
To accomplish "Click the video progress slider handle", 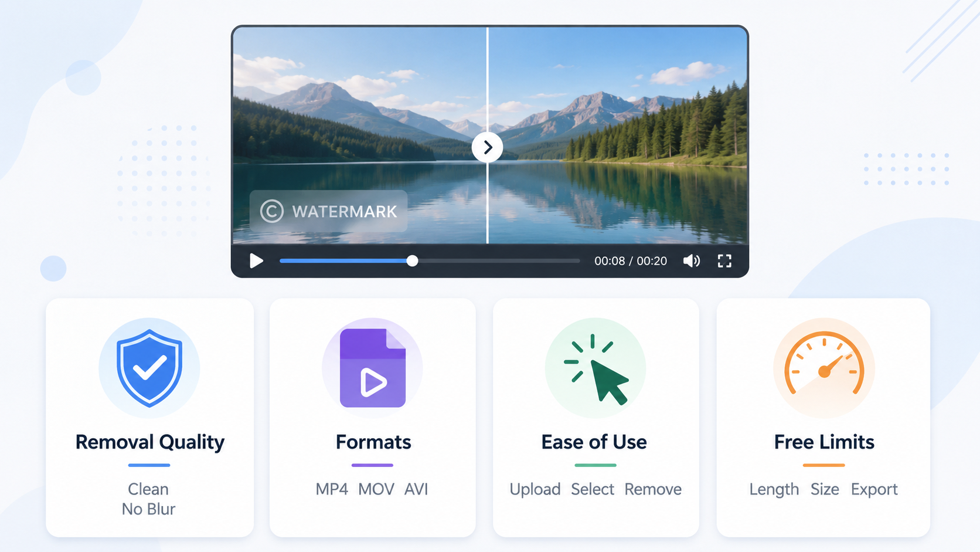I will tap(413, 261).
